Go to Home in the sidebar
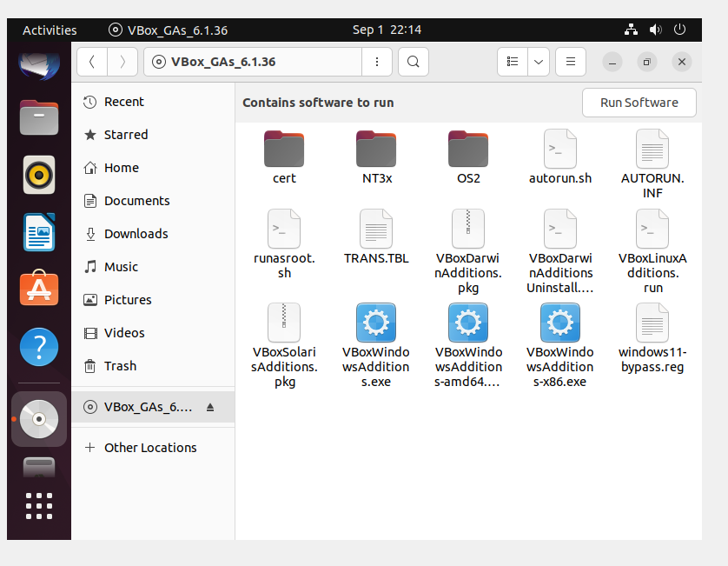 click(153, 168)
